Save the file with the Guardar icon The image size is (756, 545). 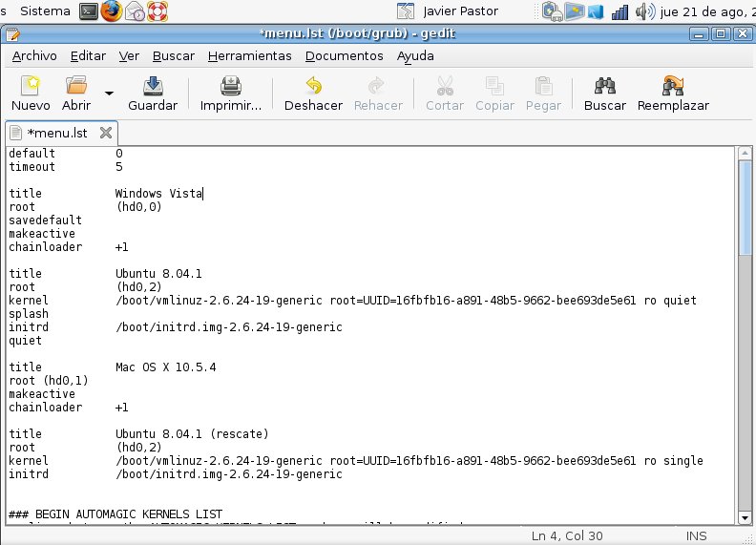[x=153, y=86]
